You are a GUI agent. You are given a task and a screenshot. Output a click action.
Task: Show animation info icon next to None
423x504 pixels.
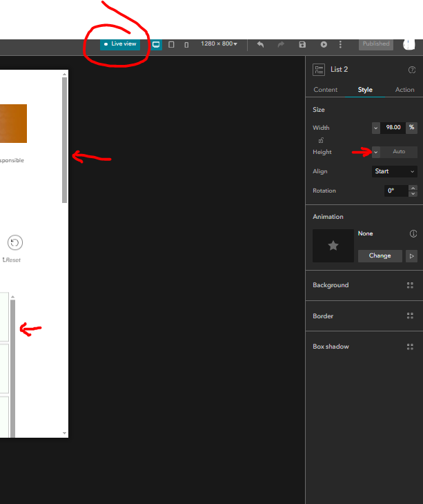pyautogui.click(x=413, y=233)
